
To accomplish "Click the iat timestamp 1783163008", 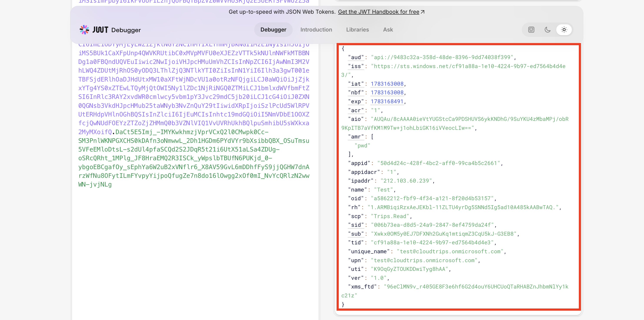I will (x=387, y=84).
